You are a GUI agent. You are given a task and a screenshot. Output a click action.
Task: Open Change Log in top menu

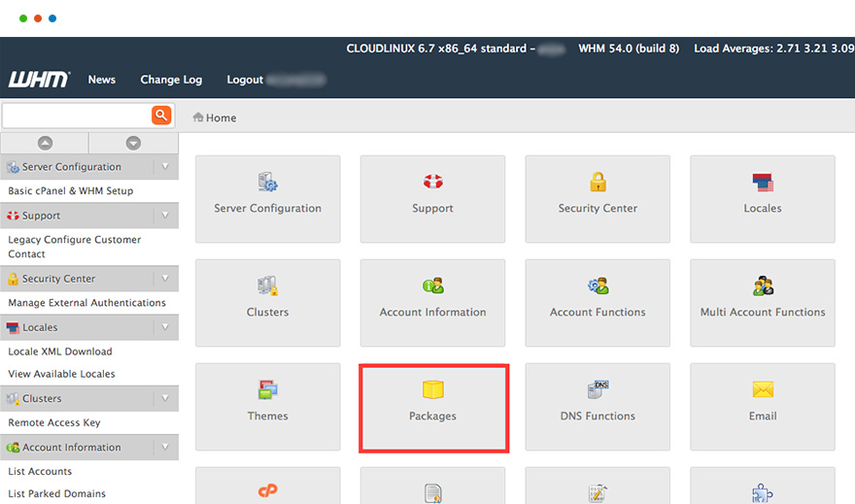[171, 80]
